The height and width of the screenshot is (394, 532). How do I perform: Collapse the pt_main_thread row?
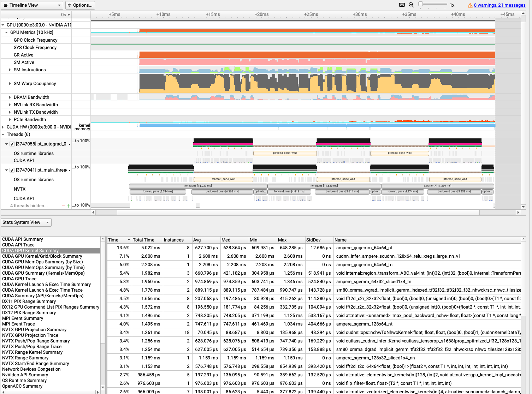click(x=6, y=170)
